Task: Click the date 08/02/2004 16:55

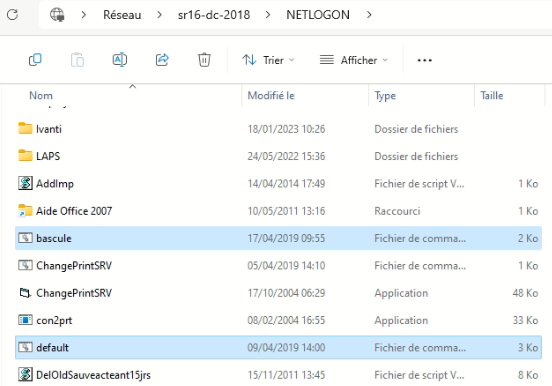Action: (286, 320)
